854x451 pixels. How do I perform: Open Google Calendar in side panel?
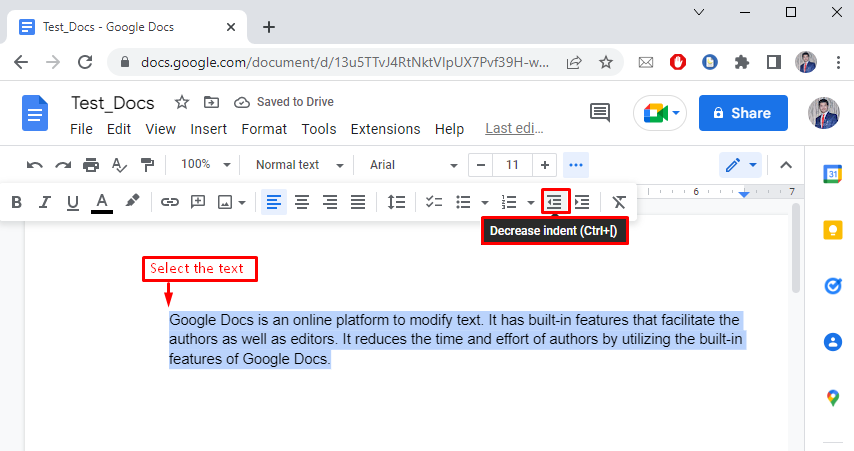click(x=833, y=174)
